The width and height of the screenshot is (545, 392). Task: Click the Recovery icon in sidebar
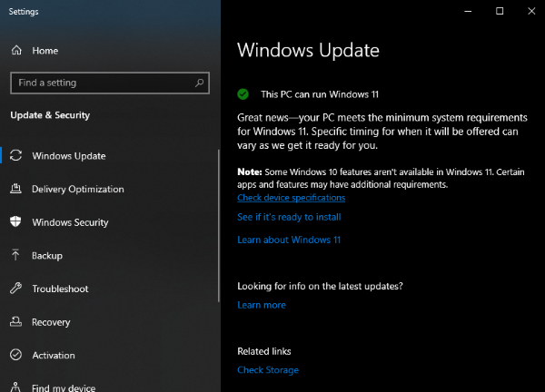coord(15,321)
